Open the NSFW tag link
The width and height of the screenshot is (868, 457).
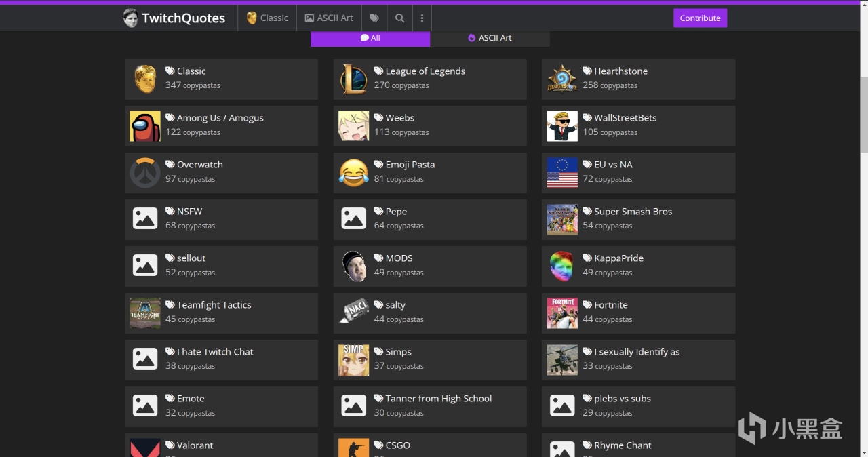click(x=184, y=212)
